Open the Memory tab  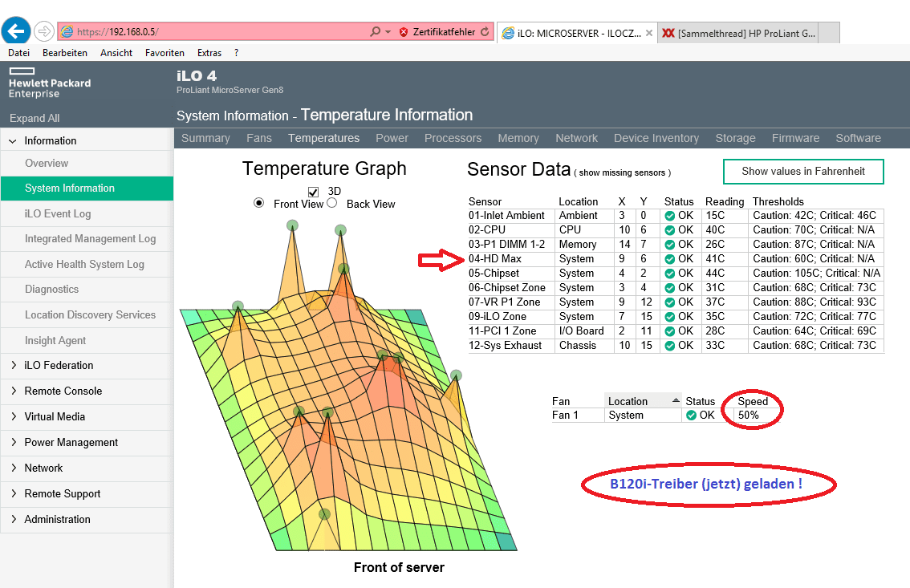pos(518,138)
